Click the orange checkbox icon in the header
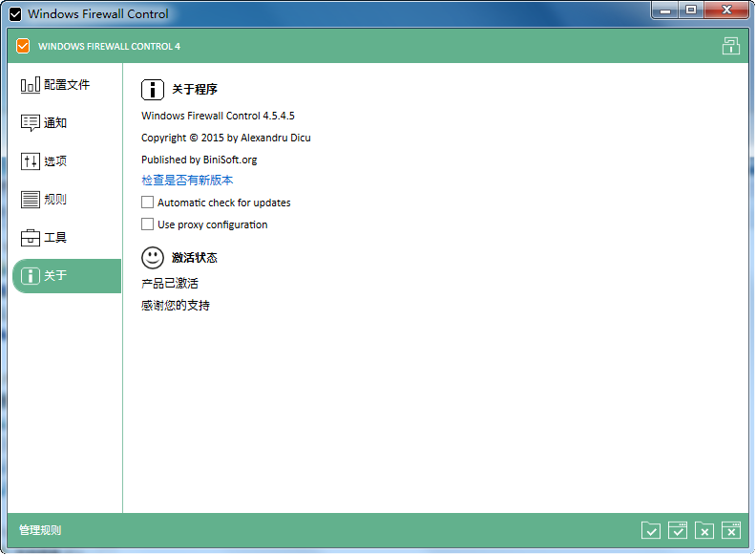 coord(23,46)
